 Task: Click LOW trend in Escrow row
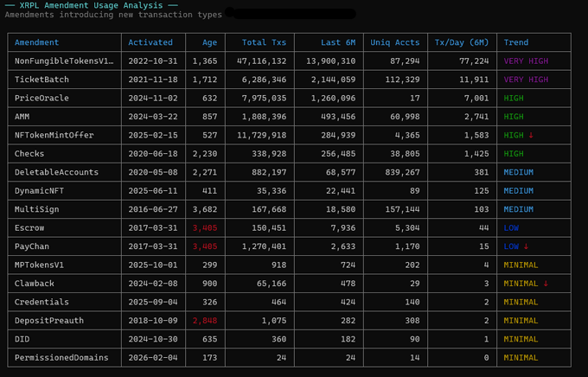tap(511, 228)
